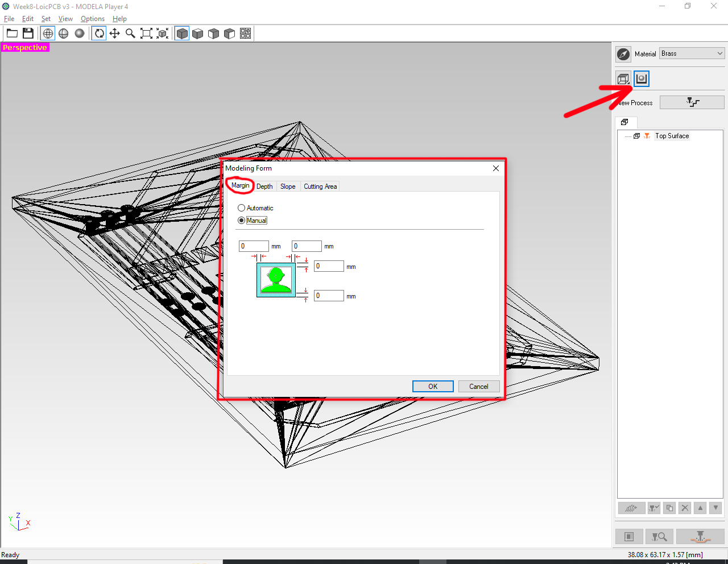Click the Fit to Screen icon
Viewport: 728px width, 564px height.
click(146, 33)
